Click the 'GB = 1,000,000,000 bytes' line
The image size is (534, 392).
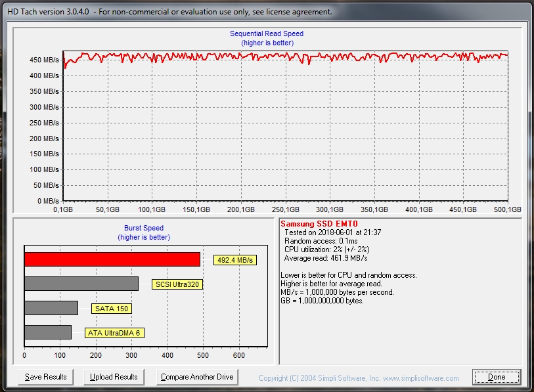tap(322, 301)
